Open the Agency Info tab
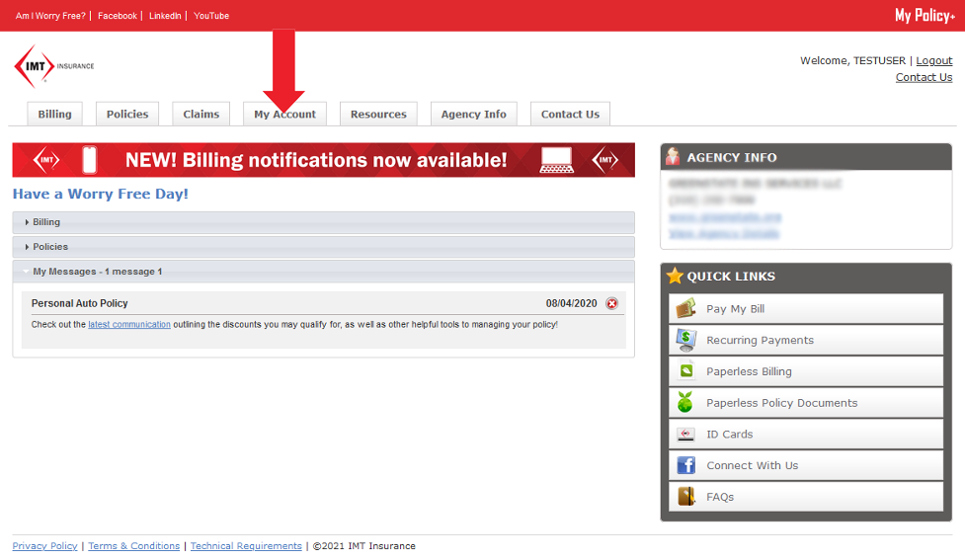 (474, 114)
